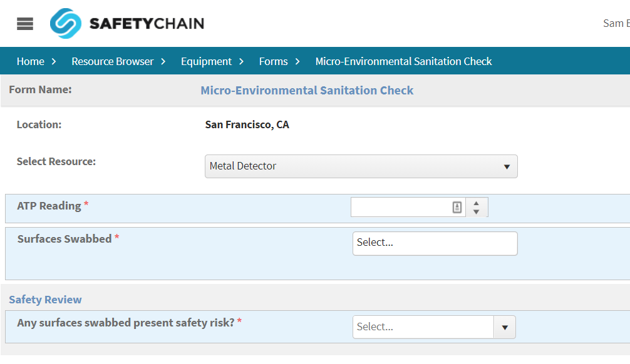630x364 pixels.
Task: Navigate to Equipment breadcrumb item
Action: coord(206,61)
